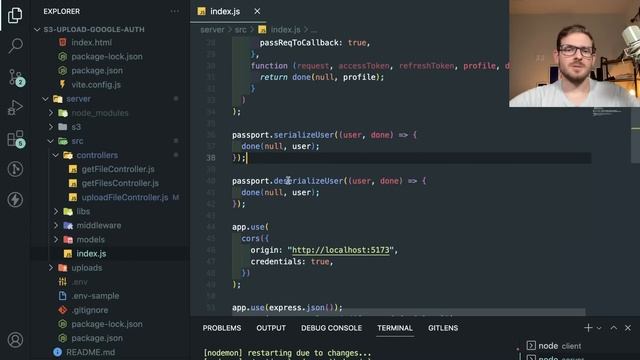Viewport: 640px width, 360px height.
Task: Close the index.js editor tab
Action: click(257, 11)
